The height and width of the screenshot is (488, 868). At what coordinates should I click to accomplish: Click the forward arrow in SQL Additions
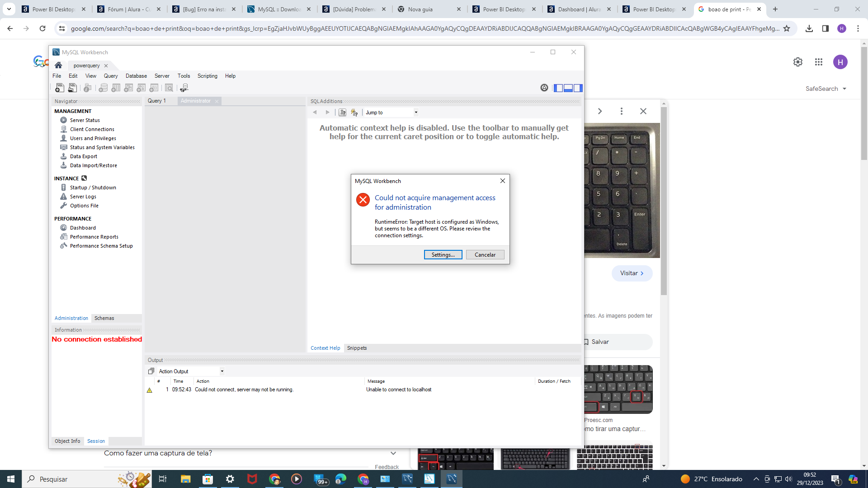coord(328,112)
